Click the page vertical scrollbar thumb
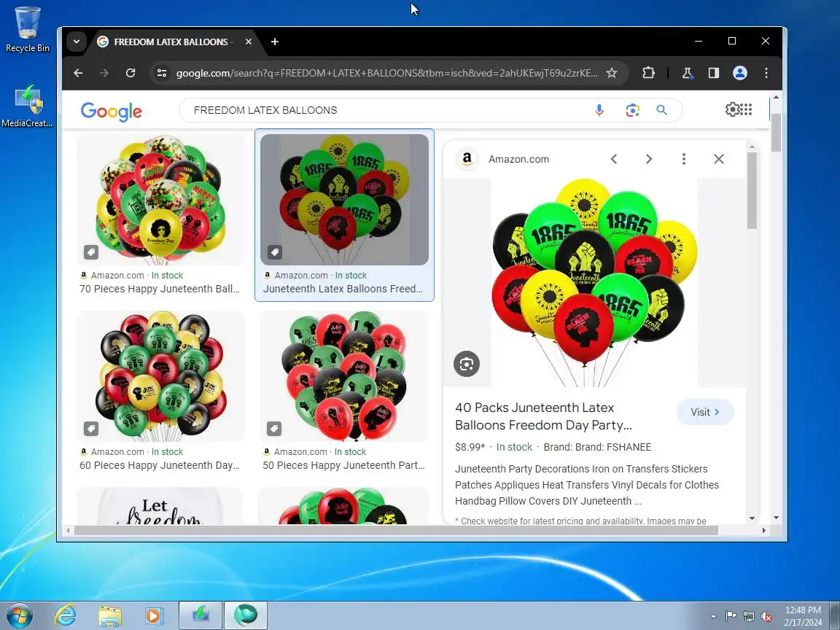Image resolution: width=840 pixels, height=630 pixels. (776, 132)
